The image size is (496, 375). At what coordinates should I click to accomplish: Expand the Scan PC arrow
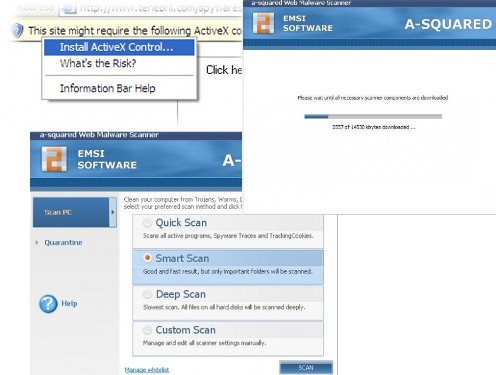(x=113, y=212)
